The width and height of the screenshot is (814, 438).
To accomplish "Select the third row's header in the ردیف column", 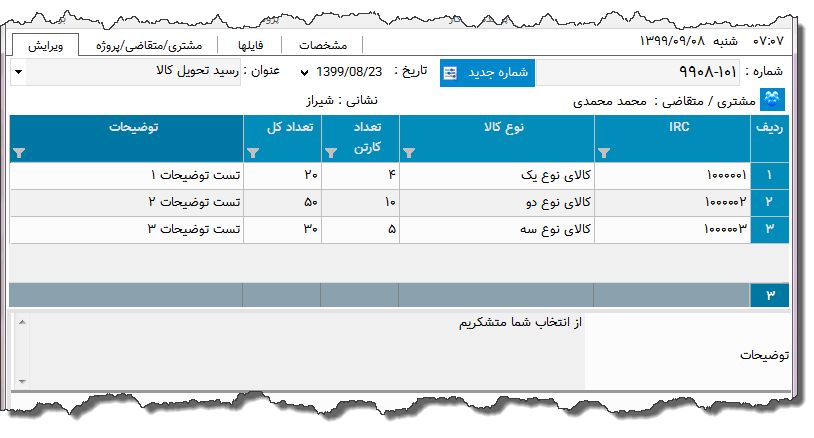I will click(769, 229).
